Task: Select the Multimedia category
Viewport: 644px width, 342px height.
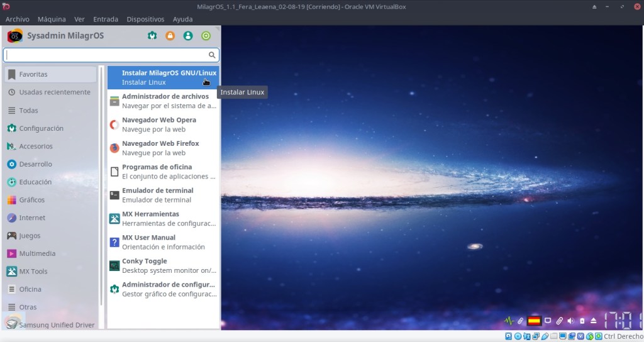Action: coord(51,253)
